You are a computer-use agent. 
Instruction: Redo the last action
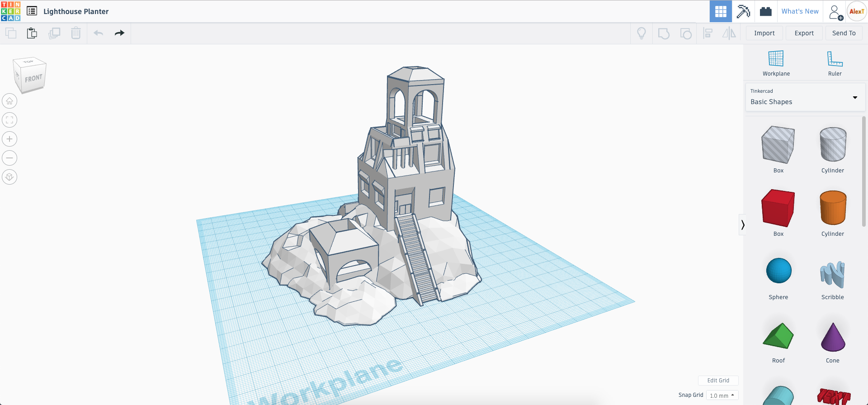pyautogui.click(x=119, y=33)
